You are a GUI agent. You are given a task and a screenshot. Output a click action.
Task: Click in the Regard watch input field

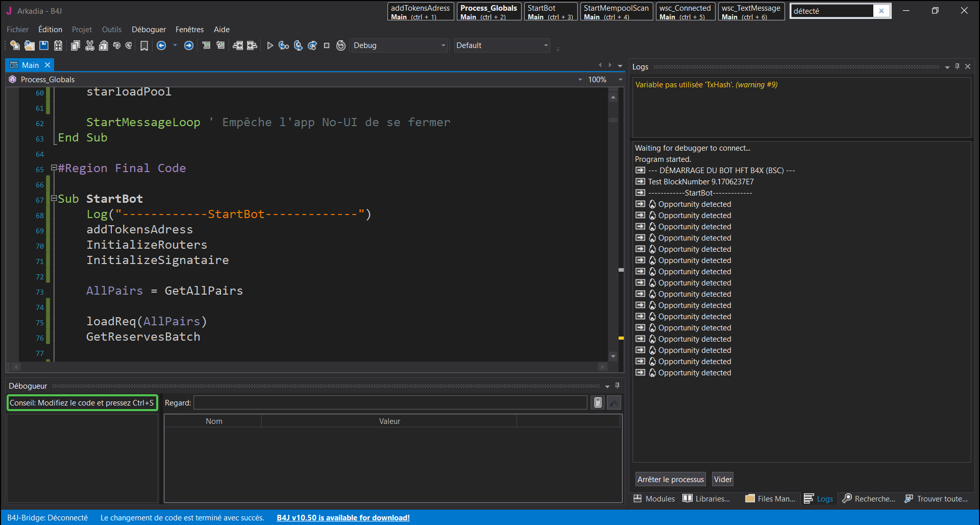tap(390, 403)
